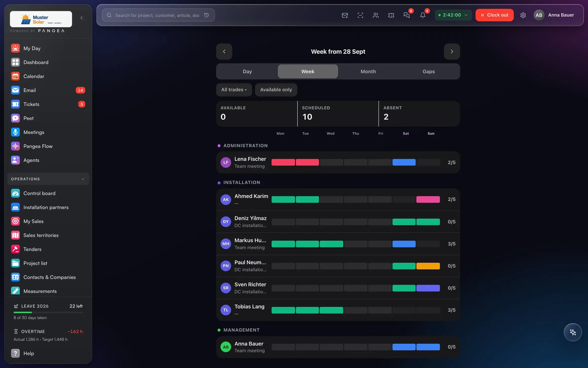Go to the next week

click(x=452, y=52)
